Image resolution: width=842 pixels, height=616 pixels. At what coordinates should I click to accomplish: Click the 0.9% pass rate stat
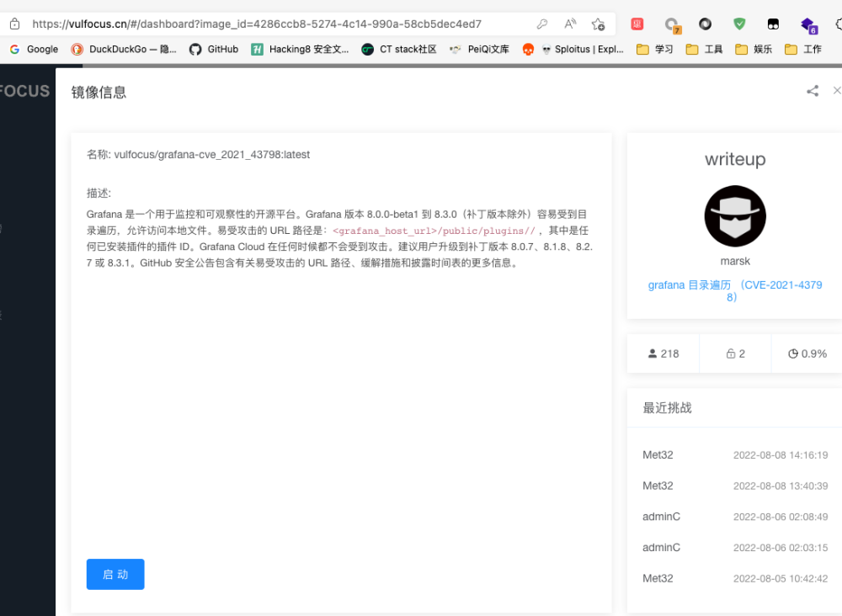click(x=807, y=353)
